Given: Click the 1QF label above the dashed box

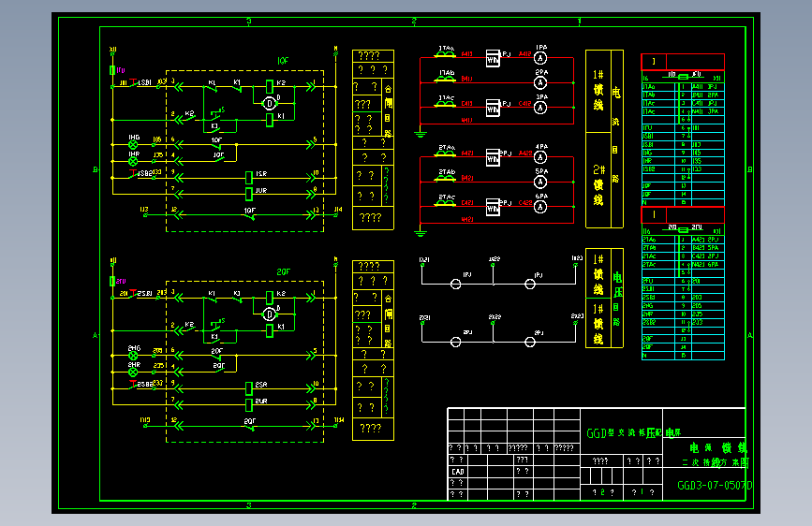Looking at the screenshot, I should [283, 61].
